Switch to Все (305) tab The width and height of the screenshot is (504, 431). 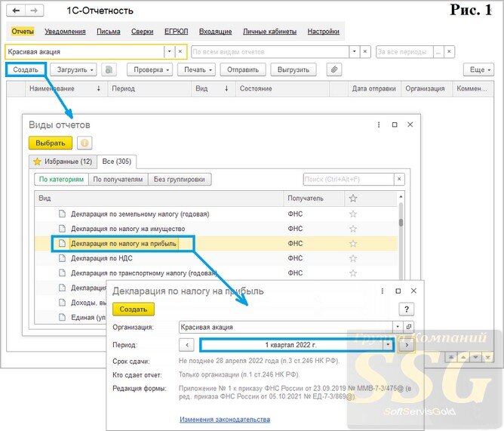point(117,162)
